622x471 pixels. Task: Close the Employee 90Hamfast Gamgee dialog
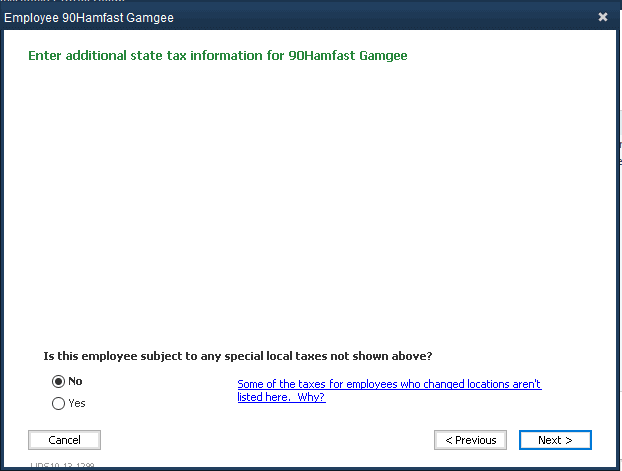603,17
